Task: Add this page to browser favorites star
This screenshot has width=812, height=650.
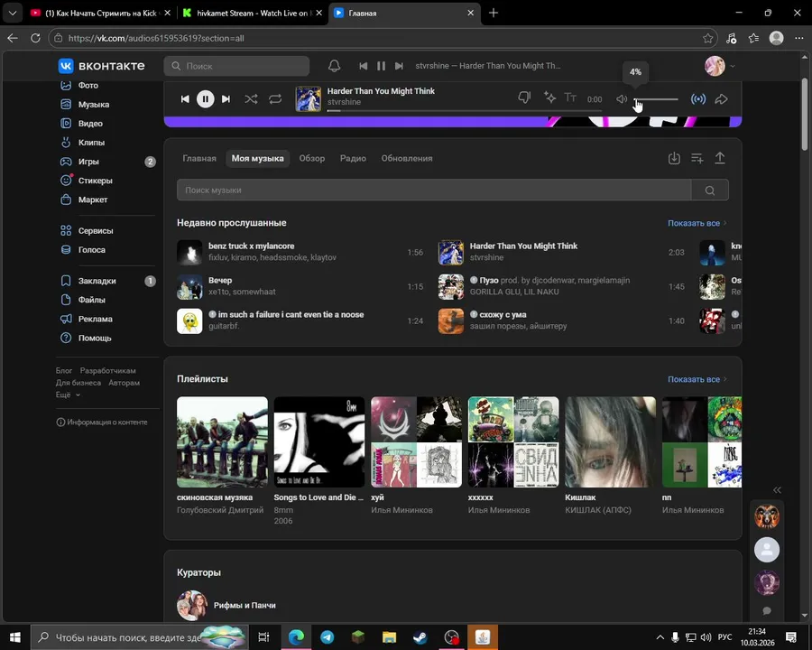Action: tap(708, 38)
